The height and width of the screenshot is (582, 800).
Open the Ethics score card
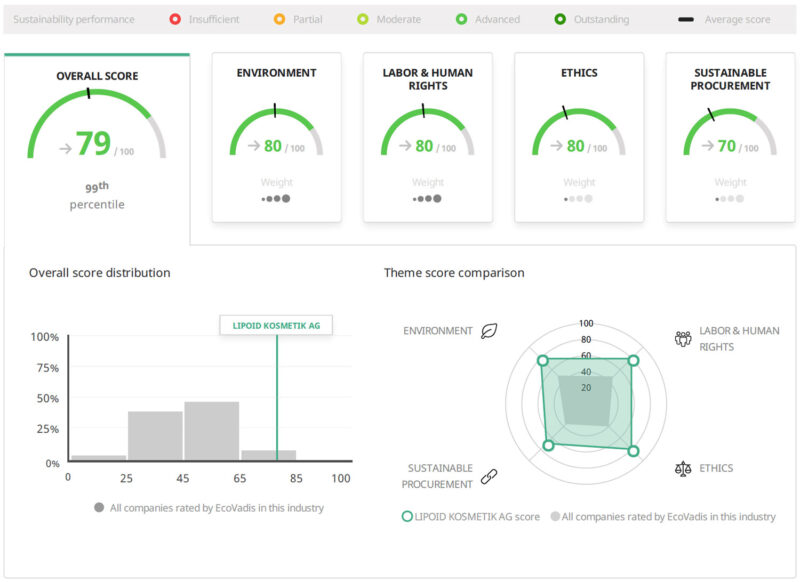click(x=579, y=137)
